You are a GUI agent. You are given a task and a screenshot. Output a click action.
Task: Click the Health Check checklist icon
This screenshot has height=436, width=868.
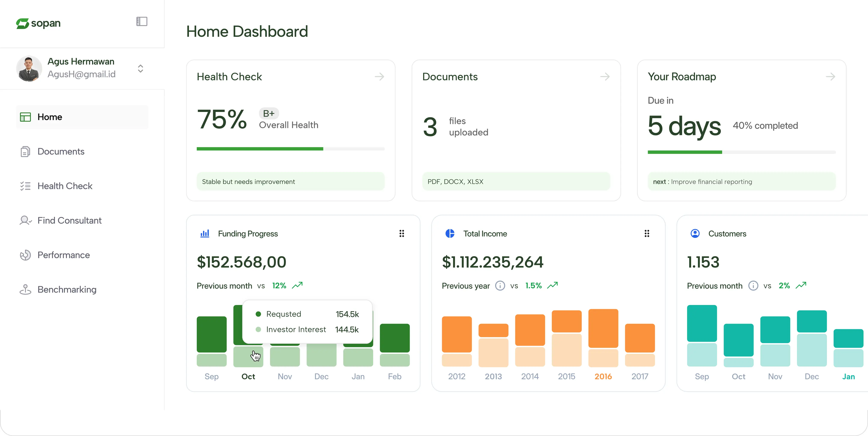click(x=25, y=186)
